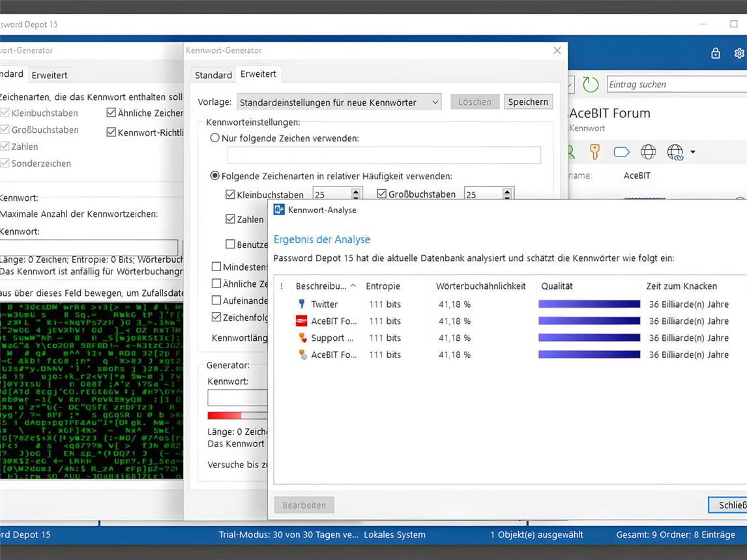
Task: Expand the arrow next to the globe link icon
Action: click(x=692, y=153)
